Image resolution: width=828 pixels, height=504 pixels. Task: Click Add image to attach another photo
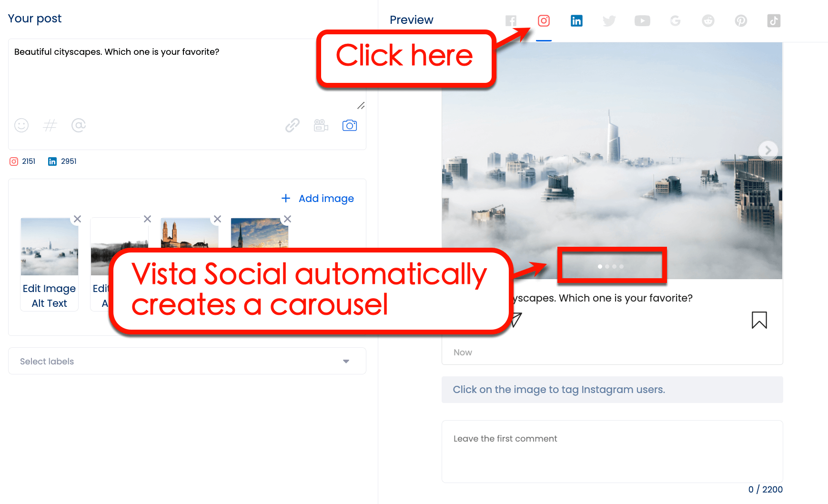tap(317, 198)
